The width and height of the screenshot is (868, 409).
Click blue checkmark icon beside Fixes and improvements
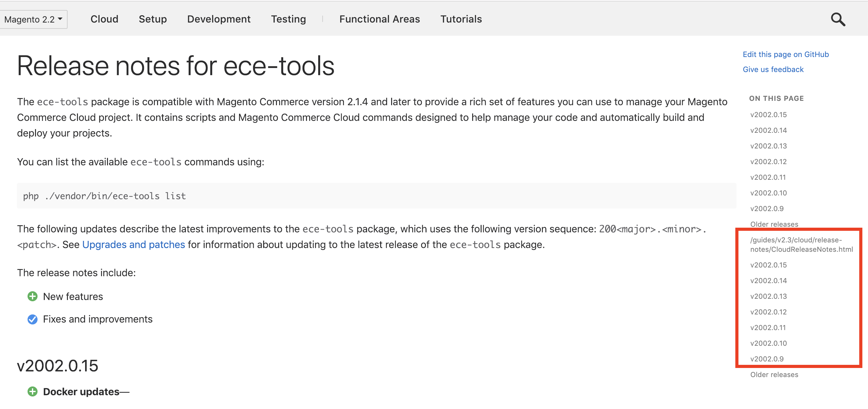32,319
